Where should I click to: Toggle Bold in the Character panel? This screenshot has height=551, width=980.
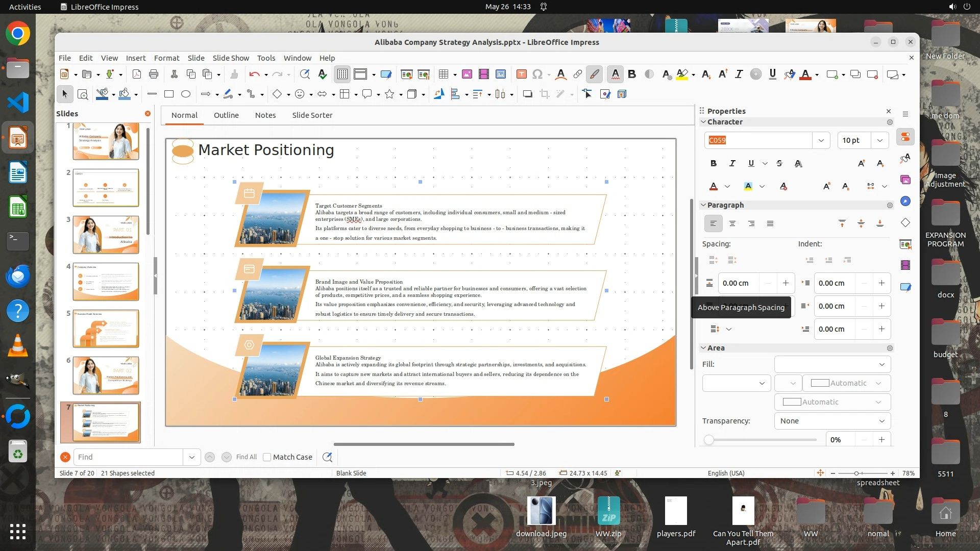(x=714, y=163)
